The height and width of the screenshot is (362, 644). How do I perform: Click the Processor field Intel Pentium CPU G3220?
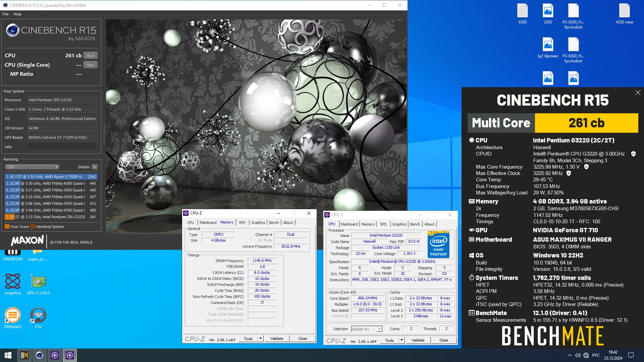point(62,100)
